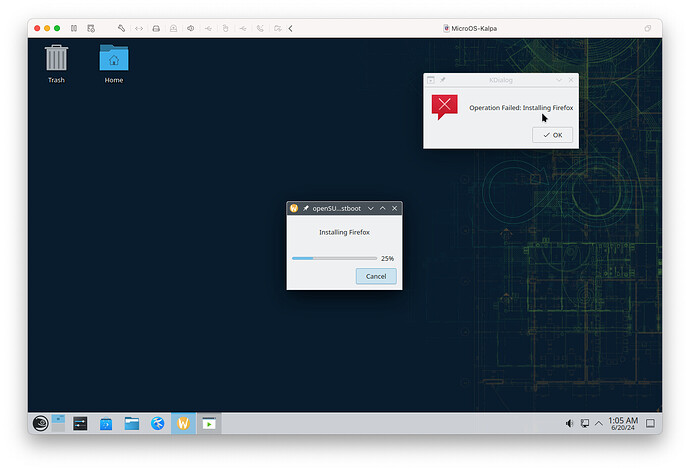Toggle pin on KDialog window
The height and width of the screenshot is (470, 690).
(x=443, y=79)
